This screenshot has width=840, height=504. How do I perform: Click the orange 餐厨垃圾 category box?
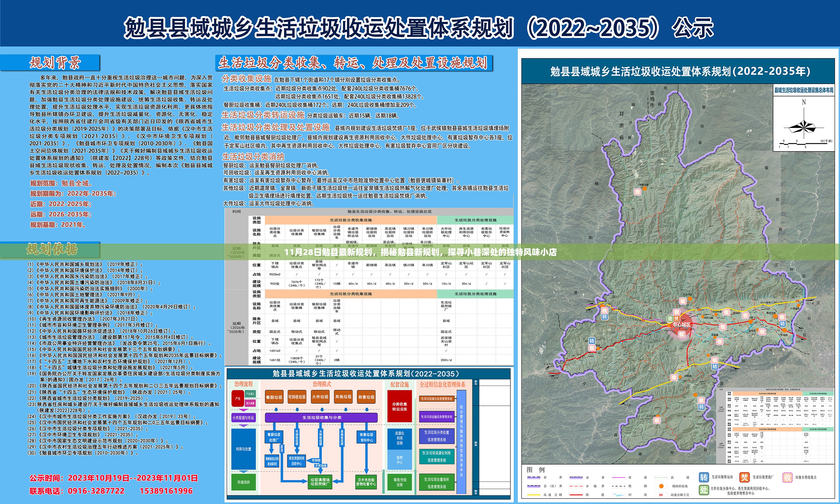pyautogui.click(x=274, y=397)
